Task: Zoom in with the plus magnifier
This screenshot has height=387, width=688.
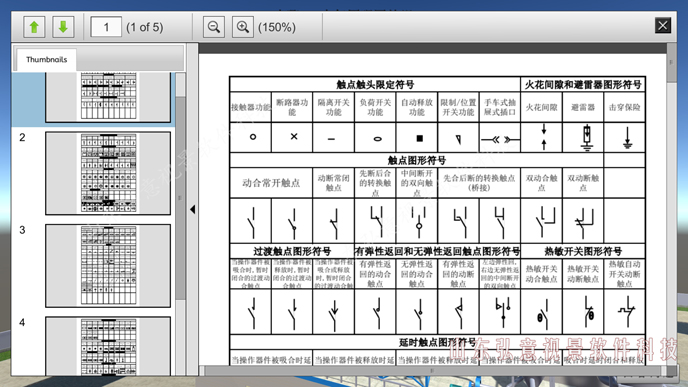Action: tap(243, 27)
